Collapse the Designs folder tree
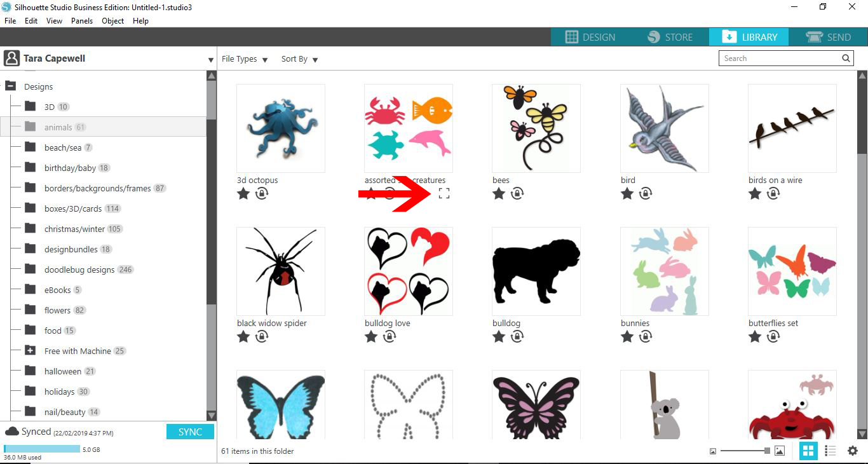The height and width of the screenshot is (464, 868). coord(10,86)
